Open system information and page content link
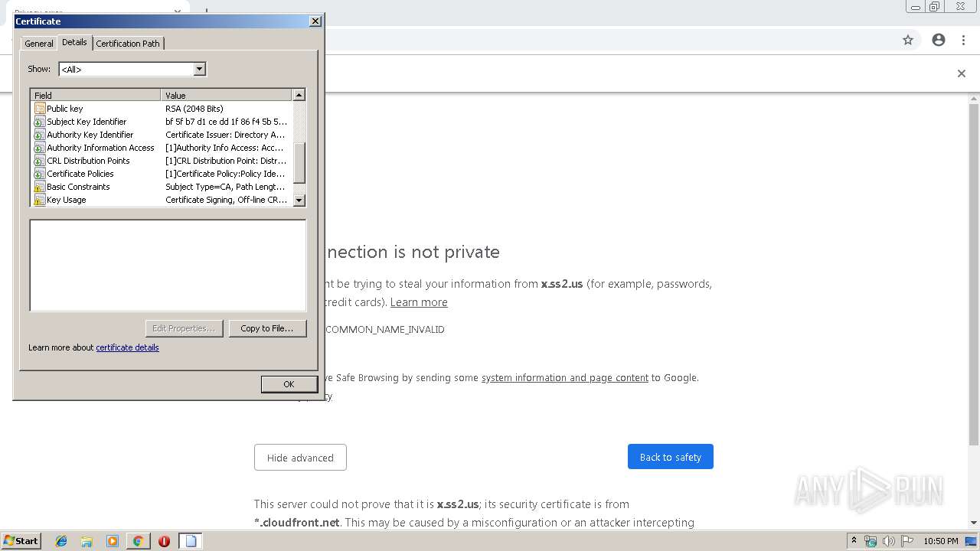Screen dimensions: 980x551 (x=565, y=377)
